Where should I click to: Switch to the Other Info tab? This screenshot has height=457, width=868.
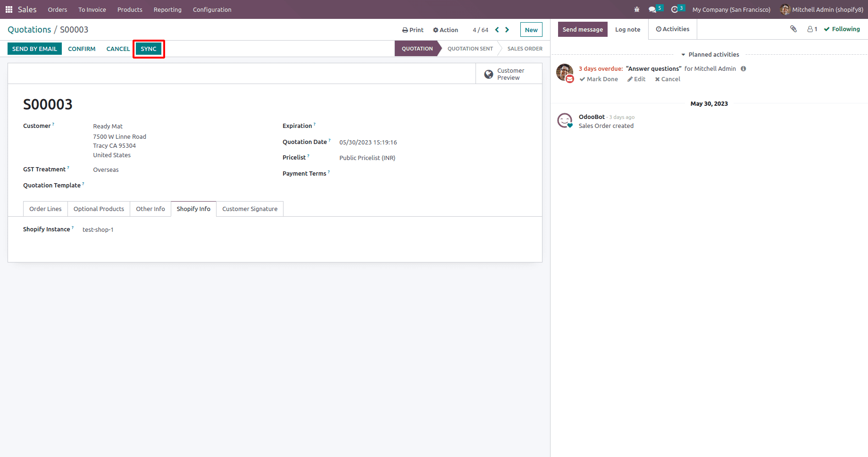150,209
